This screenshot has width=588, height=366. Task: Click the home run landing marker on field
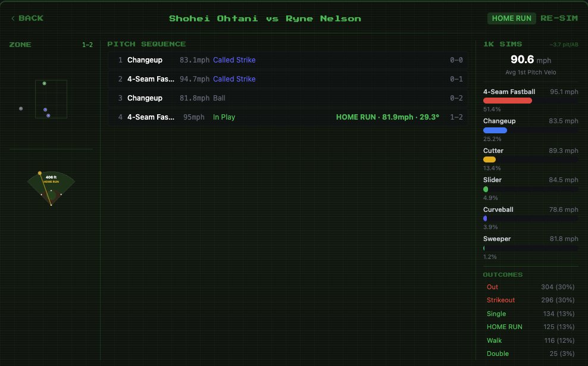(x=40, y=173)
